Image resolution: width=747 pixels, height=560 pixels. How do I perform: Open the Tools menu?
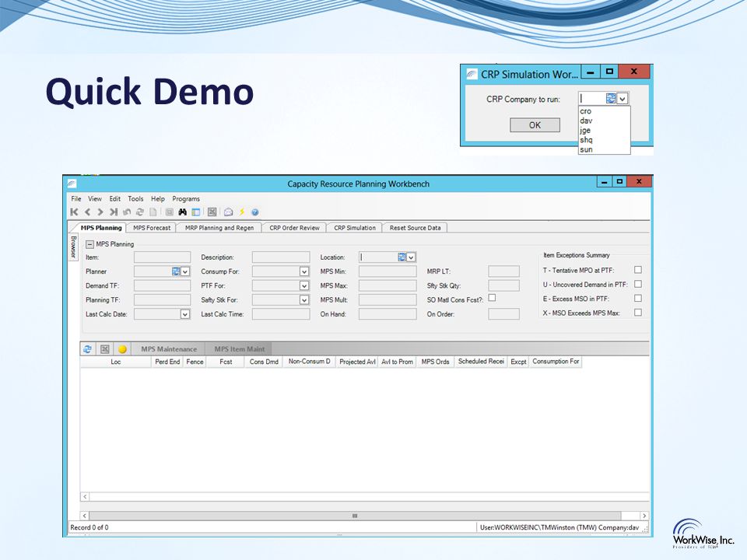(x=135, y=198)
